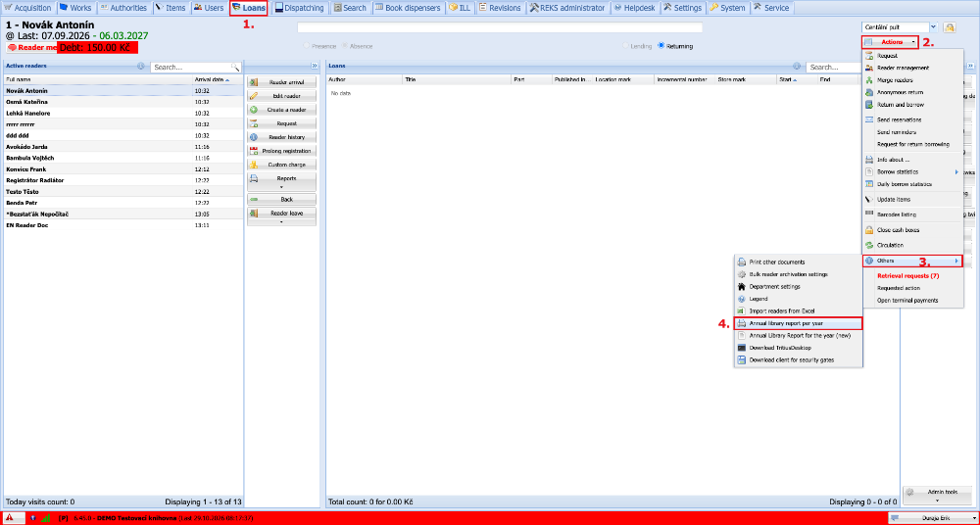Open the Centrální pult combo box arrow
The height and width of the screenshot is (525, 980).
934,27
